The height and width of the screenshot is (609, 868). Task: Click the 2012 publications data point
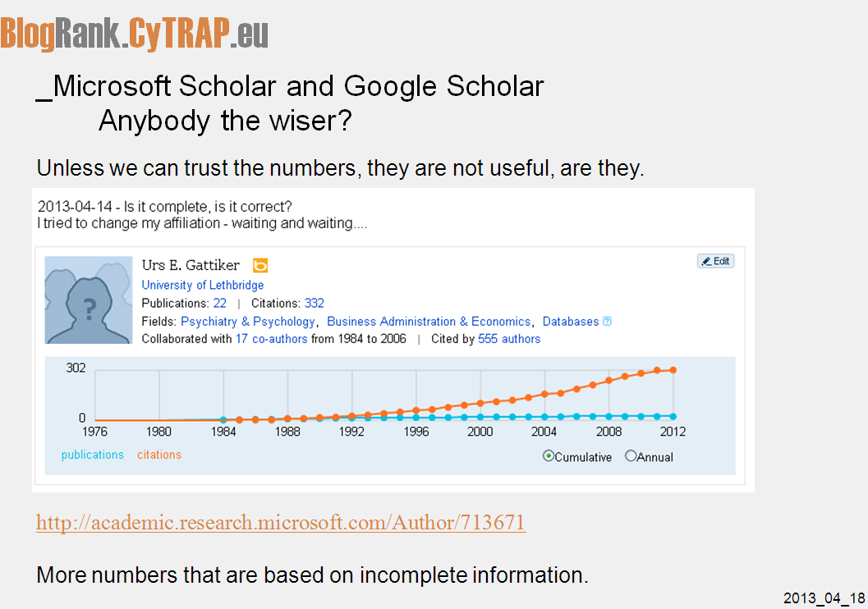(673, 416)
